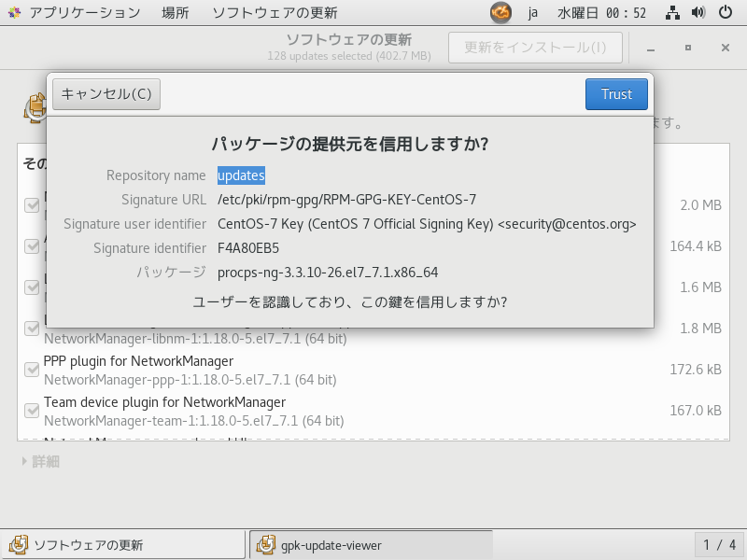Open the 水曜日 00:52 clock menu
Screen dimensions: 747x560
click(601, 12)
